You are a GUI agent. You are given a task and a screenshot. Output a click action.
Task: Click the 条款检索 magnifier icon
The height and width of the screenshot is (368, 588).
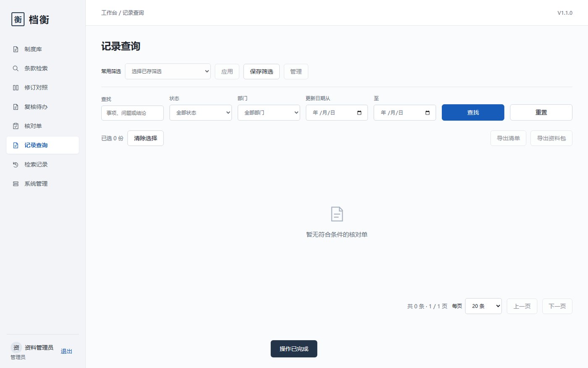tap(16, 69)
